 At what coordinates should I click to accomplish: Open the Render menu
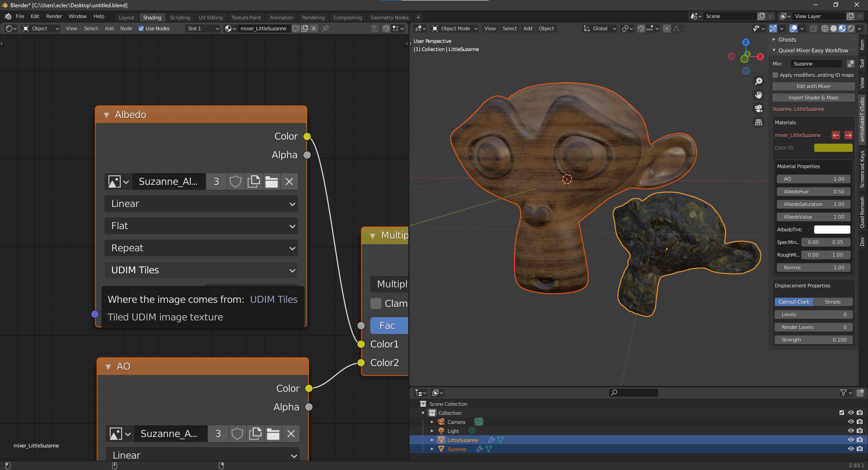[54, 16]
